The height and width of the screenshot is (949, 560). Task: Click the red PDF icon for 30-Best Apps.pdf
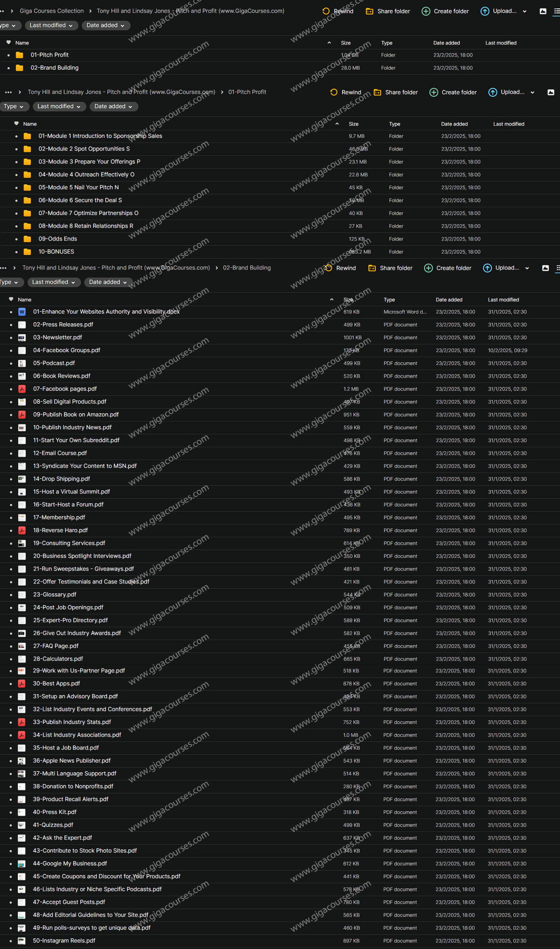coord(22,684)
